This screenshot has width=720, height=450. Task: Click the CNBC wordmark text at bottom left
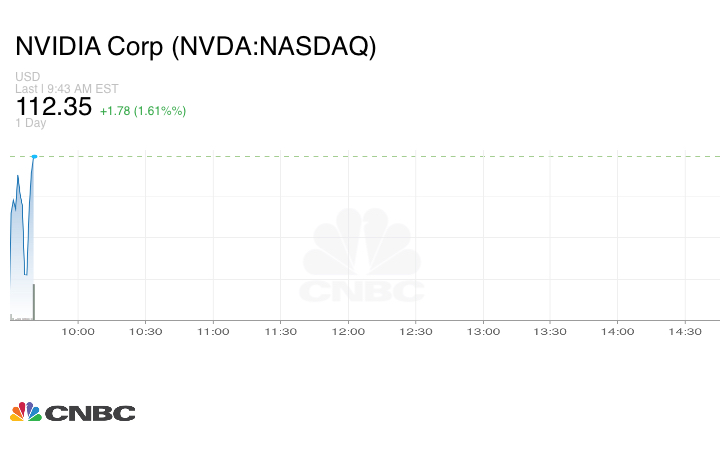click(90, 413)
